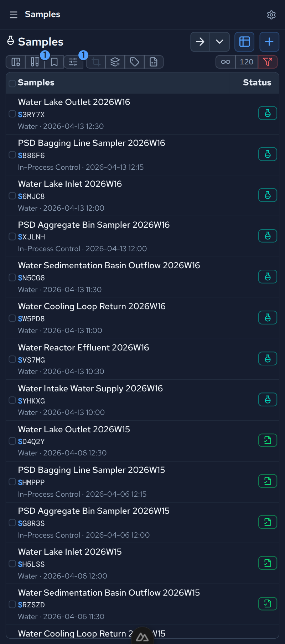Toggle the infinity scroll button

pos(226,62)
